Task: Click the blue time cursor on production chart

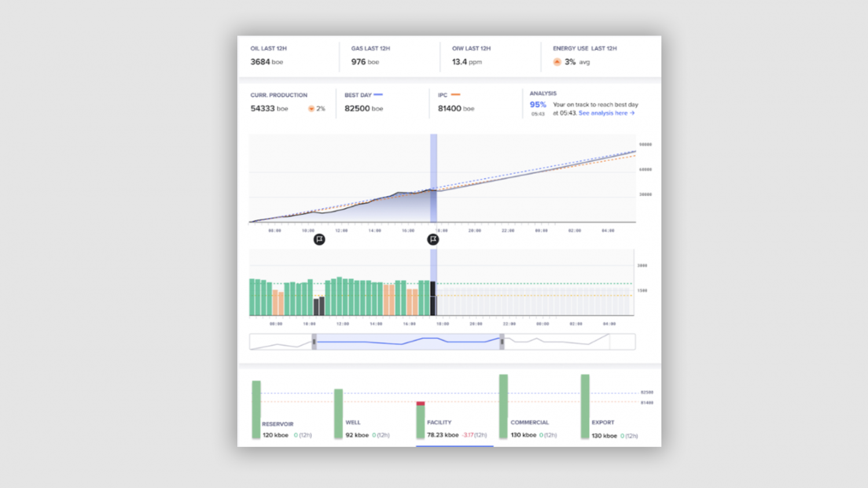Action: click(433, 178)
